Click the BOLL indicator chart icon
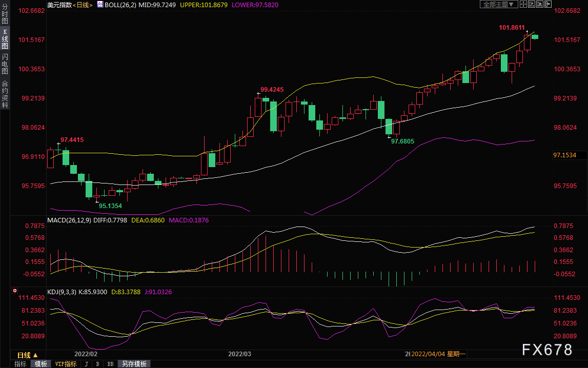The width and height of the screenshot is (588, 368). 100,4
